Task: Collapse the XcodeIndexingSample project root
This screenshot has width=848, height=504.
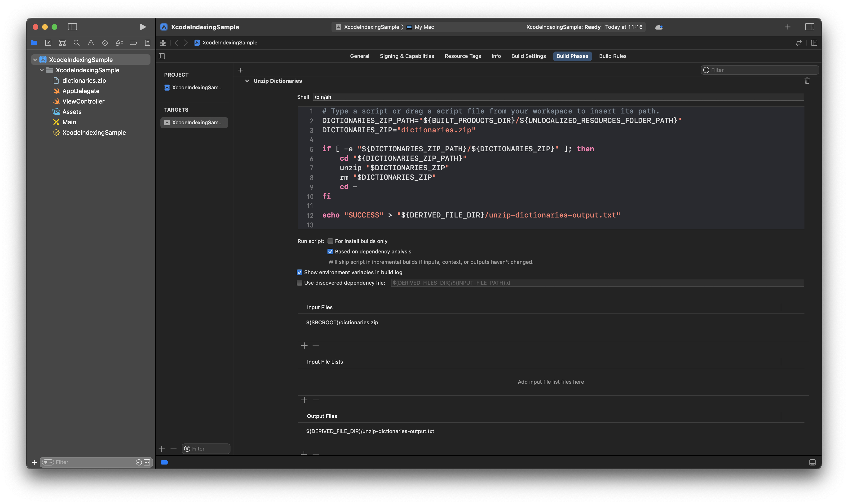Action: 35,60
